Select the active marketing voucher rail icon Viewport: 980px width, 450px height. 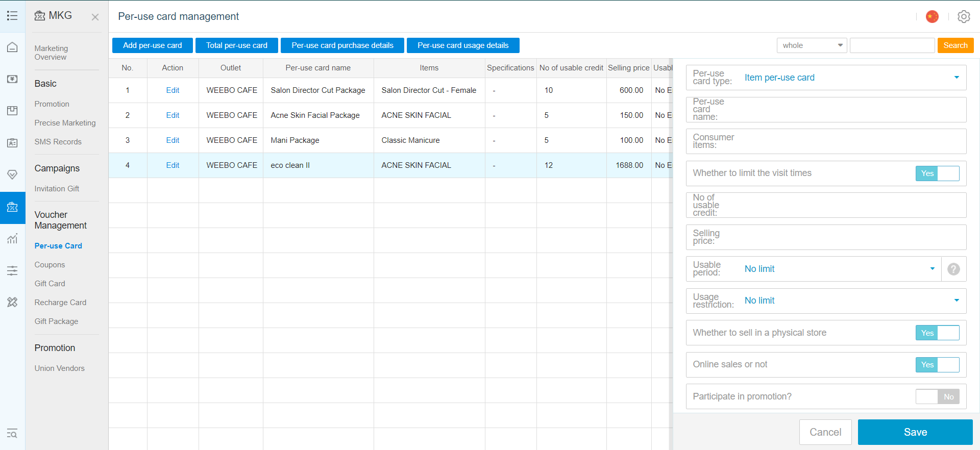12,207
